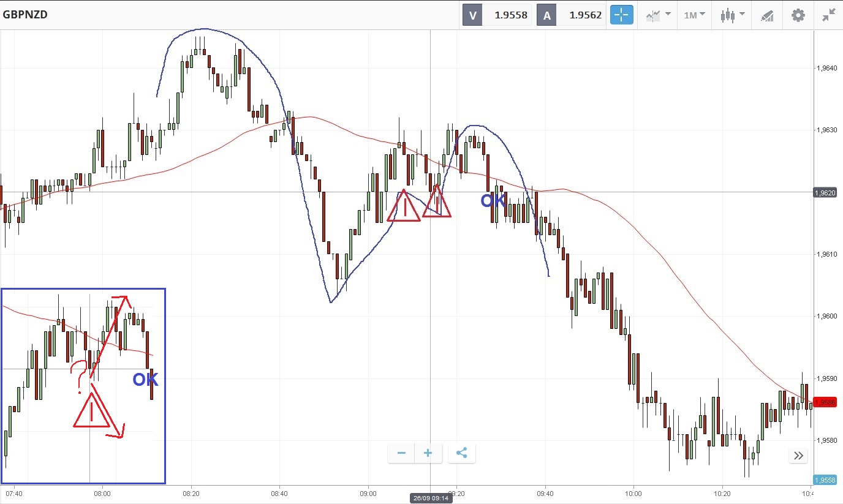Toggle the crosshair cursor tool

point(621,15)
